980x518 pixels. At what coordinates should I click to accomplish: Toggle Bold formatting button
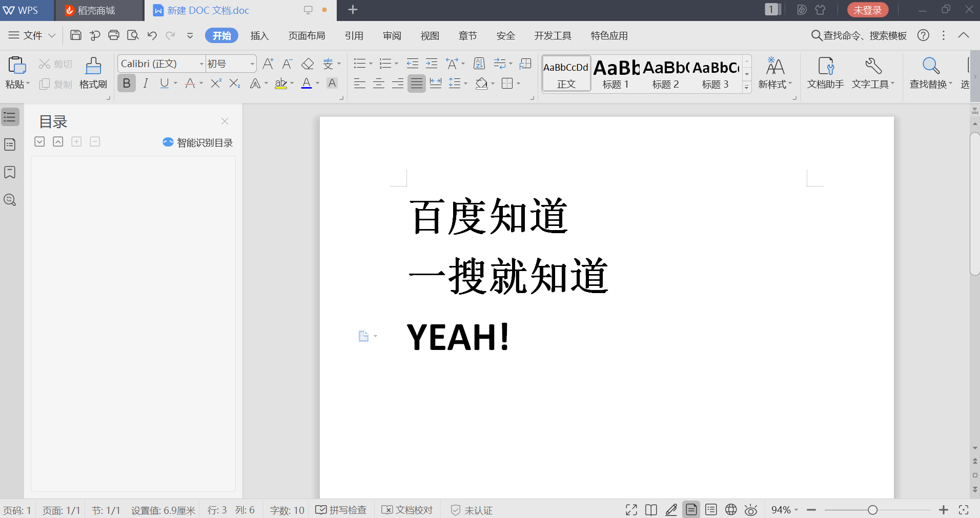127,83
